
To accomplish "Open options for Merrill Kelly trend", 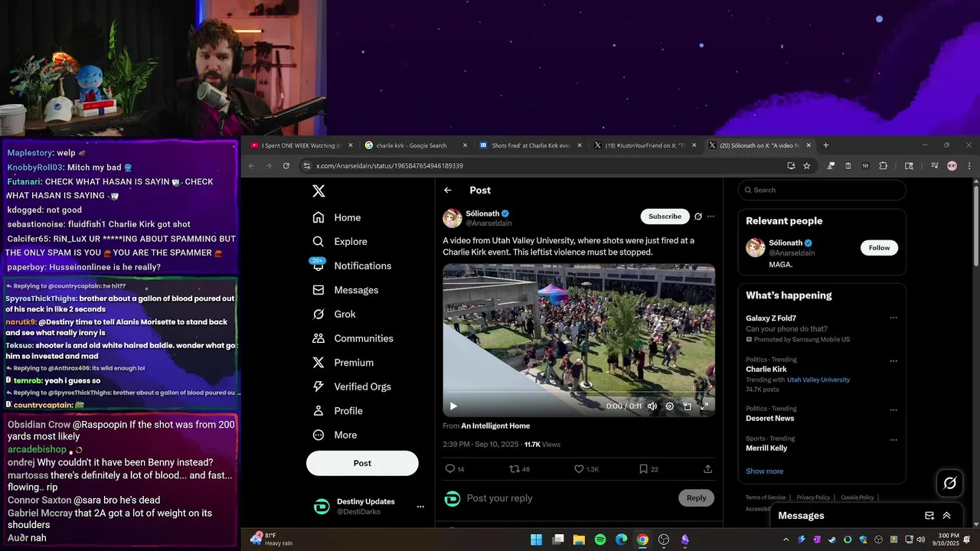I will [x=893, y=440].
